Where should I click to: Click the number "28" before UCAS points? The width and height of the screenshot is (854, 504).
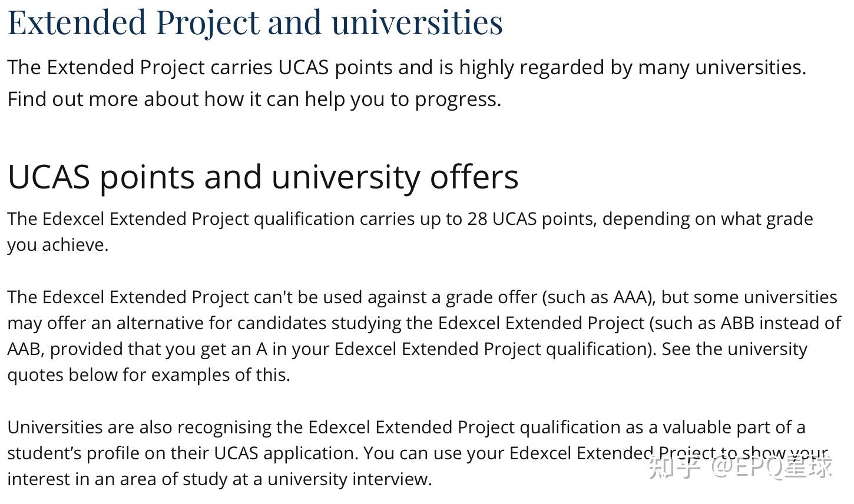(478, 219)
